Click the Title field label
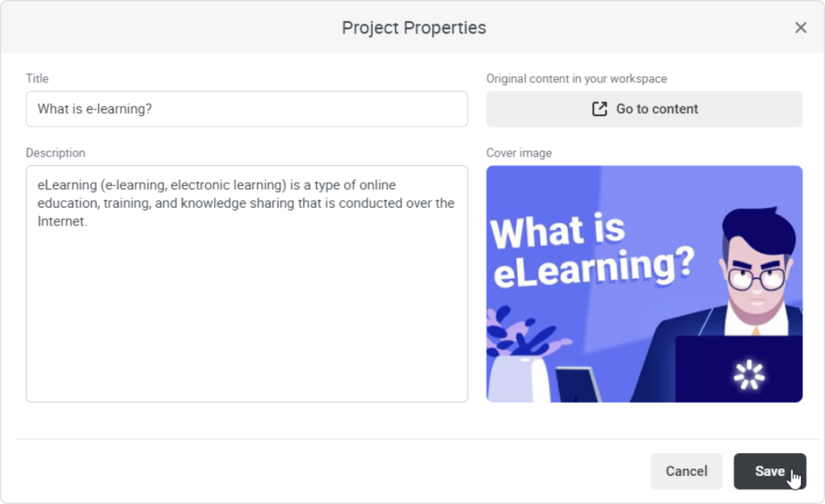The height and width of the screenshot is (504, 825). (x=37, y=79)
